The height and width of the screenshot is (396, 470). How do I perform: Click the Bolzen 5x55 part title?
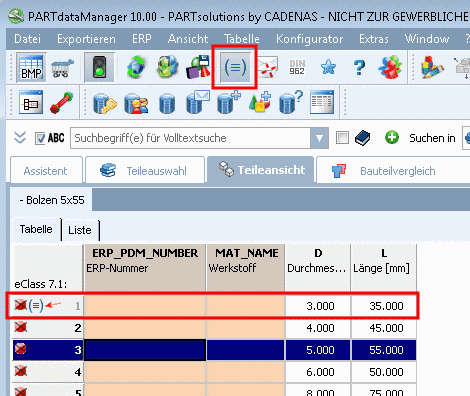[x=52, y=200]
